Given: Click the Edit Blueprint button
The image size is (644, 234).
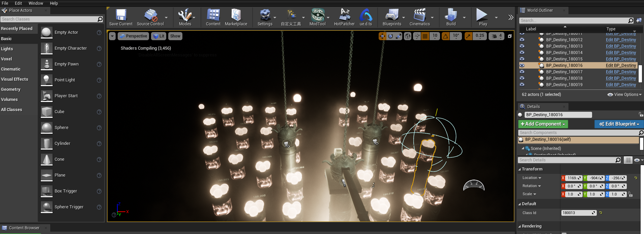Looking at the screenshot, I should (x=619, y=124).
